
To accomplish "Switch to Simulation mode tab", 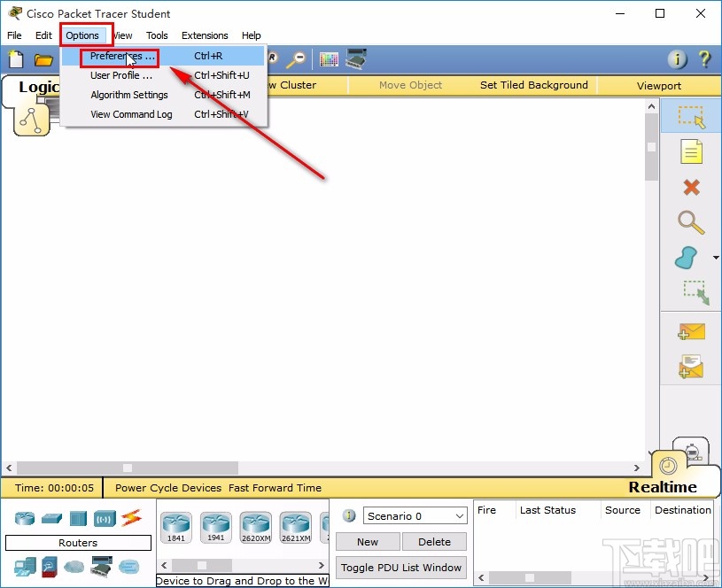I will [x=691, y=450].
